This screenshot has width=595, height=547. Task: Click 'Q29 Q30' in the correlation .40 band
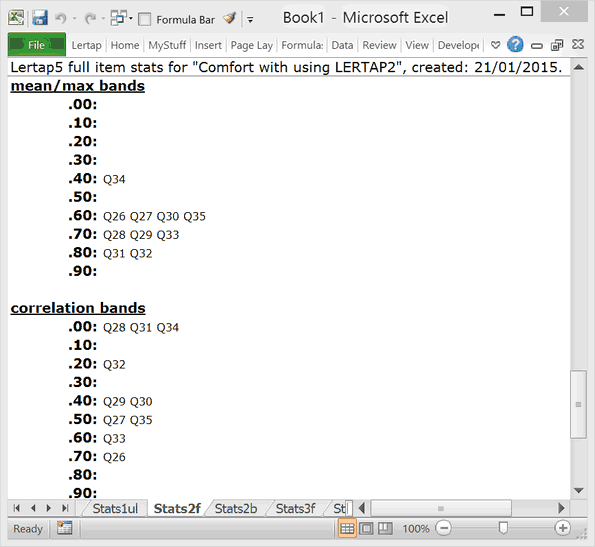coord(128,401)
